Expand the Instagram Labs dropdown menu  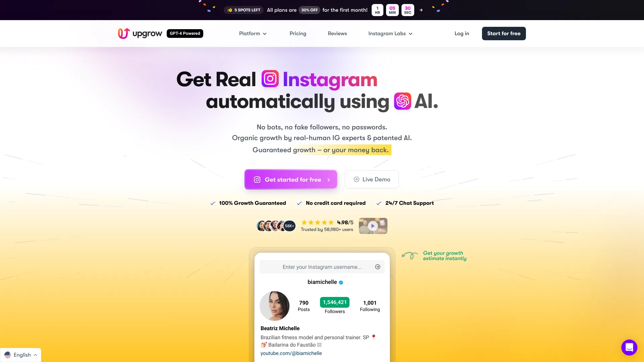(x=389, y=33)
